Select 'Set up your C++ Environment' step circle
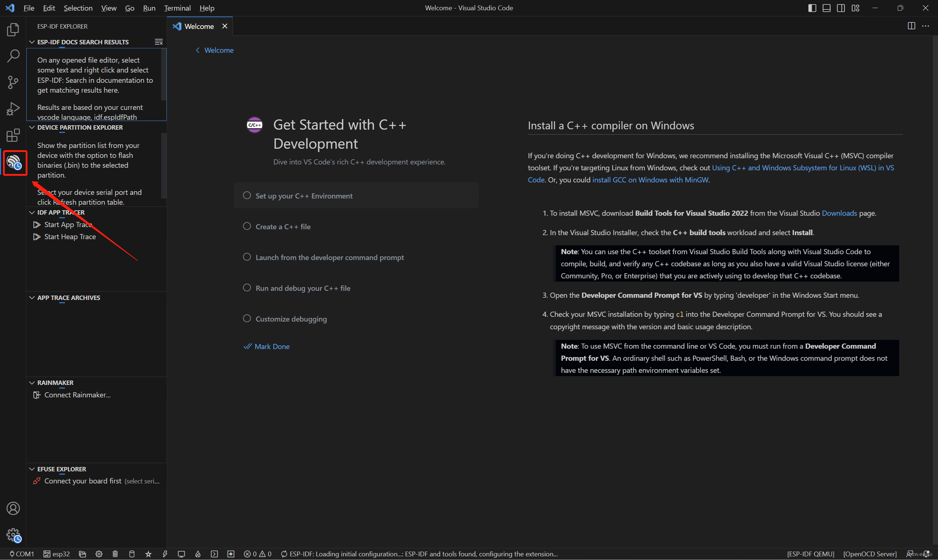938x560 pixels. click(x=247, y=196)
